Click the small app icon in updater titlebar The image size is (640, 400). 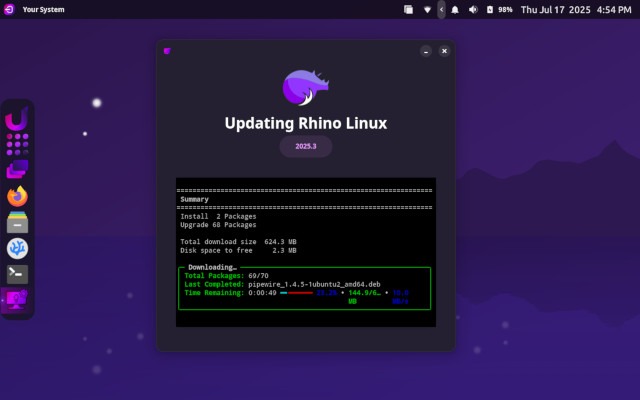click(167, 51)
